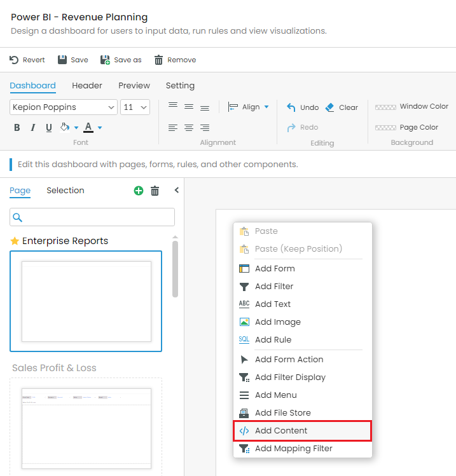Click the green add page icon

pos(139,191)
